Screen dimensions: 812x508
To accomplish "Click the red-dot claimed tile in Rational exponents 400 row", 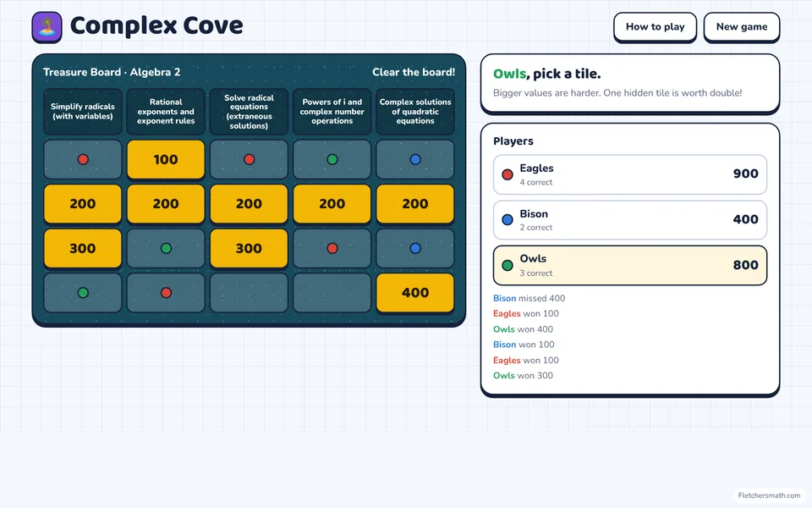I will 166,293.
